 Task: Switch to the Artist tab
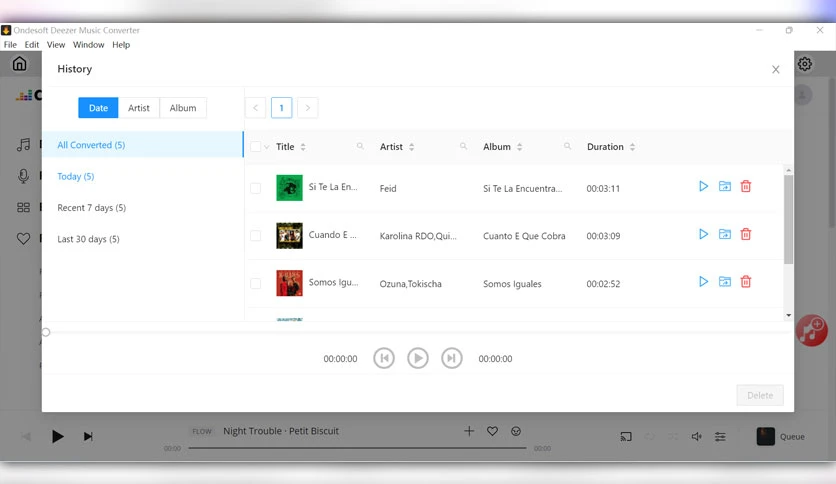(x=139, y=108)
